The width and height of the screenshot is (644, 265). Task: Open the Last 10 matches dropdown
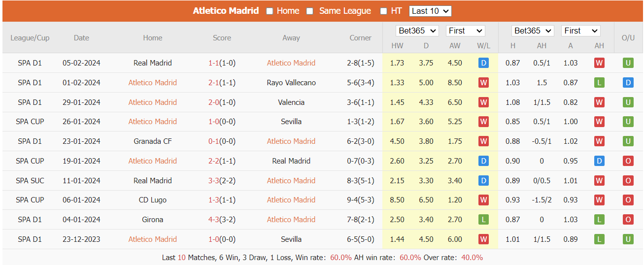click(x=430, y=11)
